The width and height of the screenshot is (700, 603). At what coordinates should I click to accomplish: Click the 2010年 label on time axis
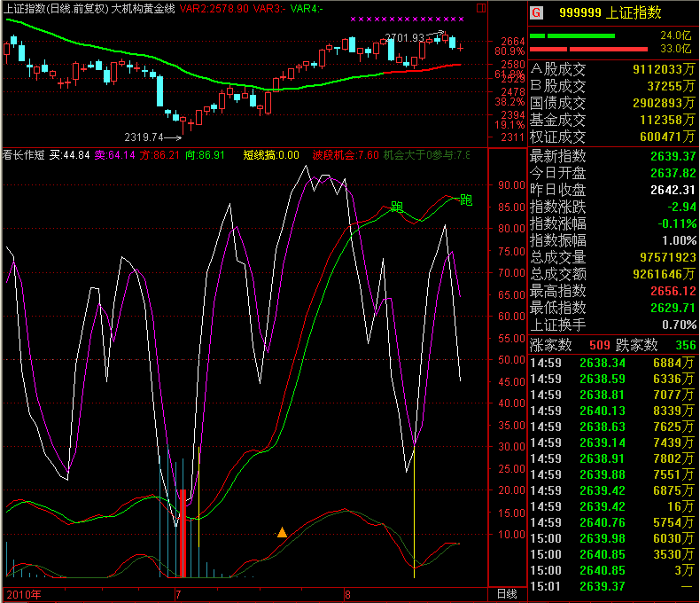coord(24,593)
